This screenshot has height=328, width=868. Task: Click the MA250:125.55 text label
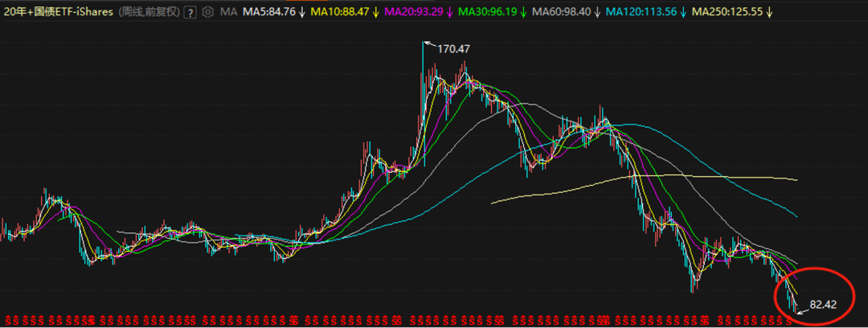coord(727,12)
